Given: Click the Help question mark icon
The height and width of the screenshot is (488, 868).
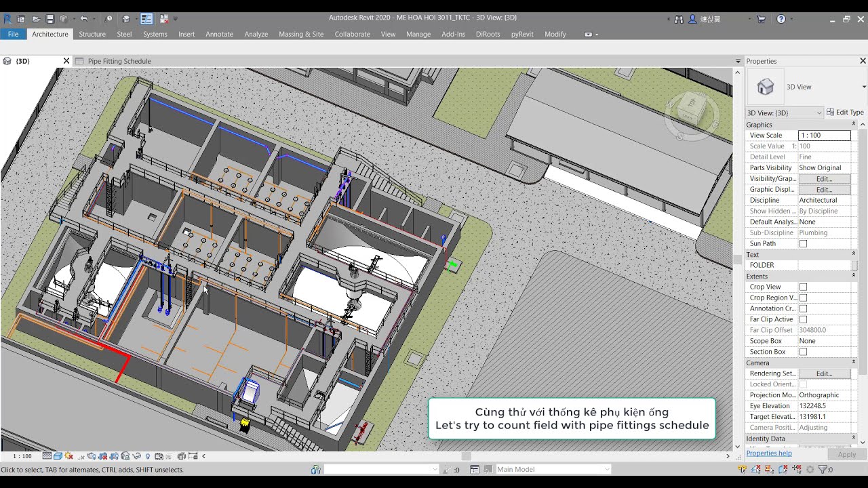Looking at the screenshot, I should pos(781,19).
